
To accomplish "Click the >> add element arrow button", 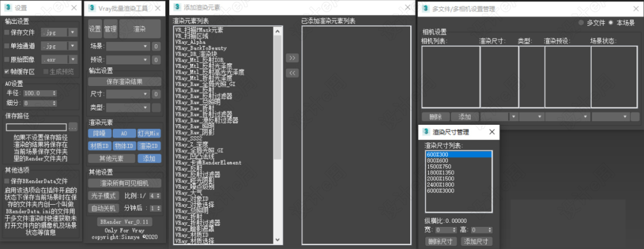I will [x=292, y=58].
